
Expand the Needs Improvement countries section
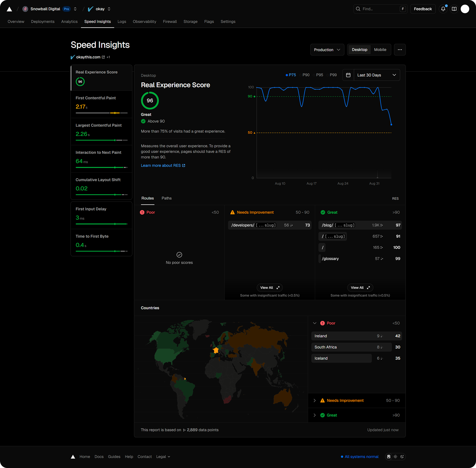click(x=314, y=401)
